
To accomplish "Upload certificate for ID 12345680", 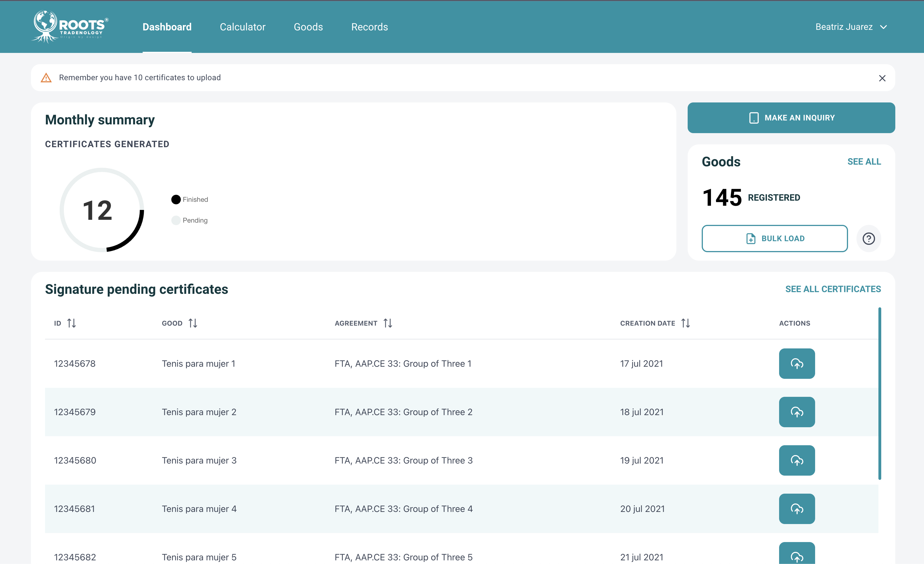I will [x=797, y=460].
